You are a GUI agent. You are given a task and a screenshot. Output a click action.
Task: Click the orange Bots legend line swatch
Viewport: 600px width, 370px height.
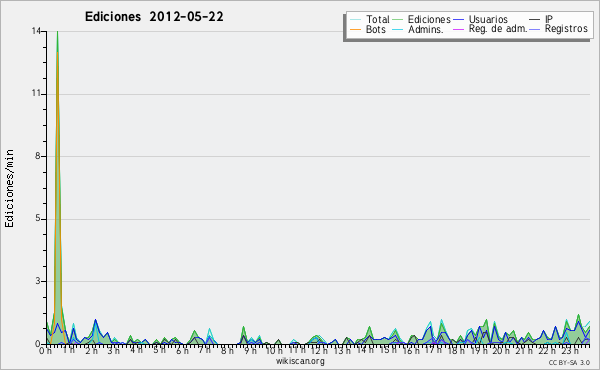click(355, 29)
